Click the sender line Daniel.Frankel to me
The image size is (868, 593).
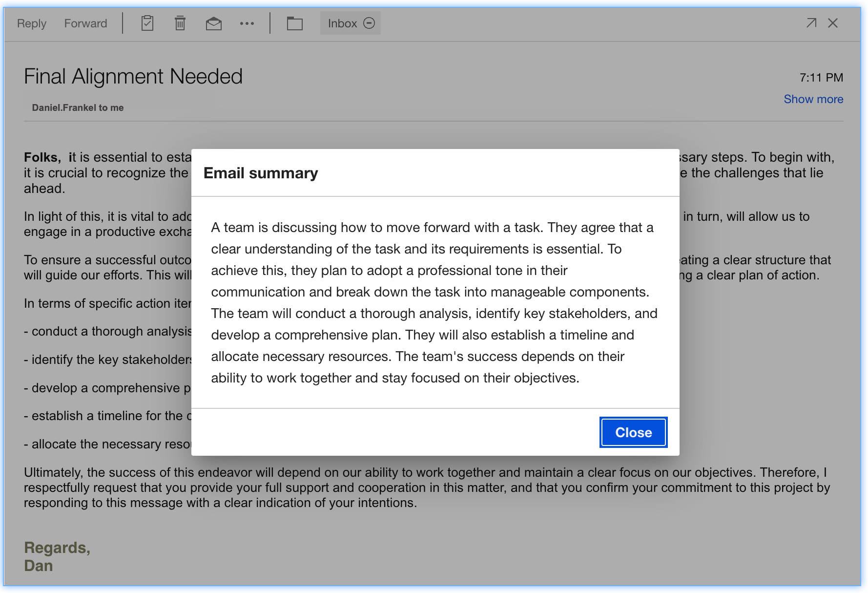(x=78, y=107)
